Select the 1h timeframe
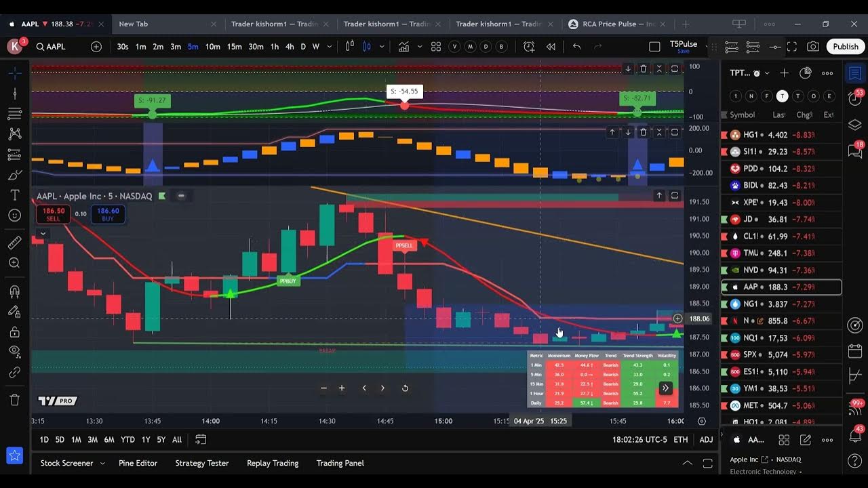 pyautogui.click(x=275, y=47)
